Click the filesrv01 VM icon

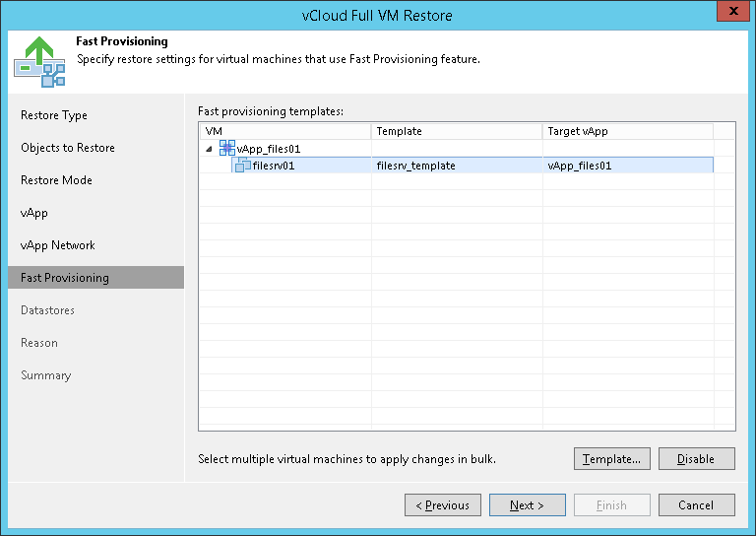242,165
